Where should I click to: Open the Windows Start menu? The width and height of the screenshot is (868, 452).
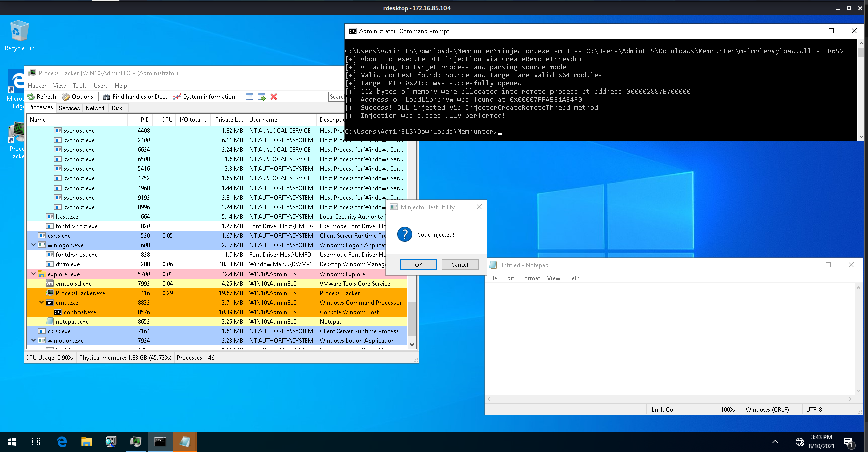[12, 442]
